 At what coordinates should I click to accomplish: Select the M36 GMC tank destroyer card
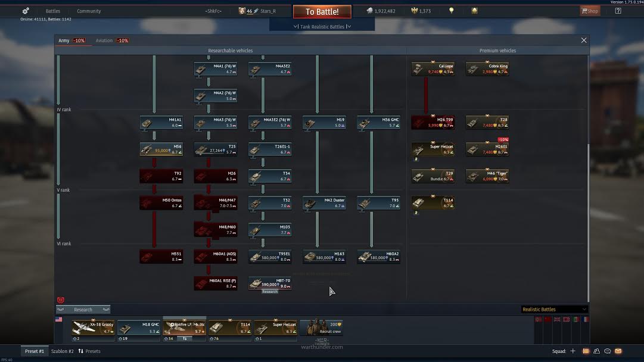[378, 122]
